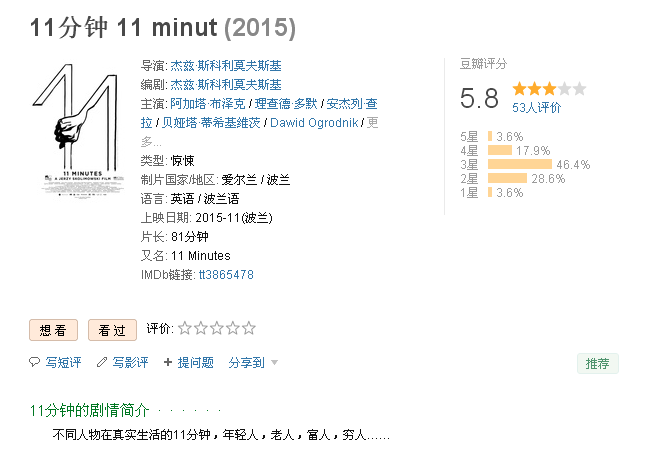Rate the movie two stars
This screenshot has height=462, width=657.
coord(201,328)
